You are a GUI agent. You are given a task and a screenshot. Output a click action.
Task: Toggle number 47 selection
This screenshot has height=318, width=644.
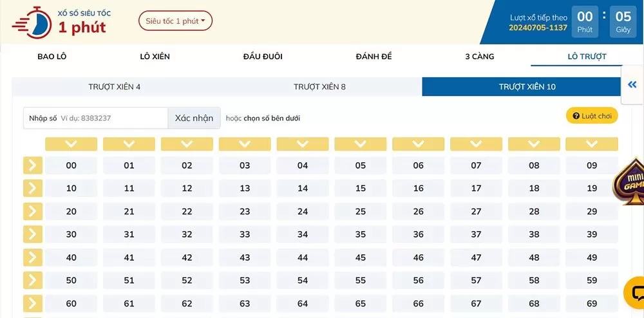(x=476, y=257)
